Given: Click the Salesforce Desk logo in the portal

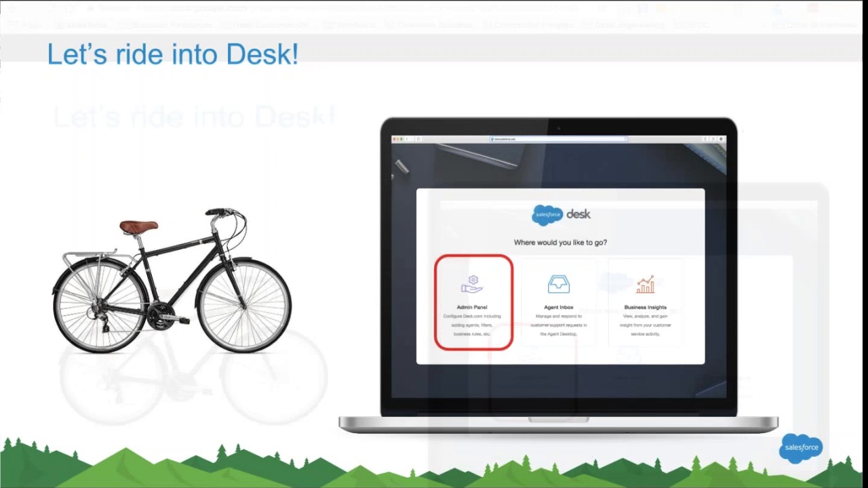Looking at the screenshot, I should pos(561,215).
